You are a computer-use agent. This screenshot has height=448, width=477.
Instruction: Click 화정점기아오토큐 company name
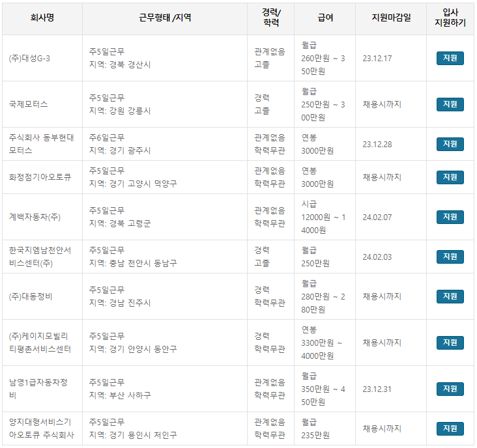(40, 177)
